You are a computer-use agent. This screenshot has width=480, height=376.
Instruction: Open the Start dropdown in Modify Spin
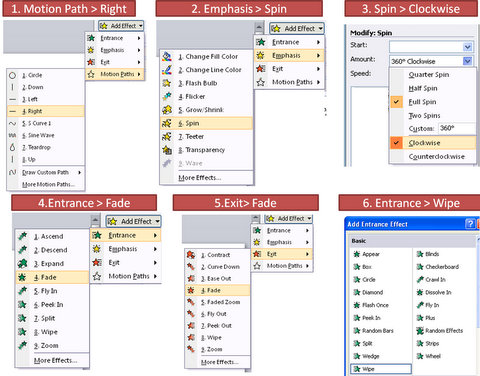[x=468, y=47]
